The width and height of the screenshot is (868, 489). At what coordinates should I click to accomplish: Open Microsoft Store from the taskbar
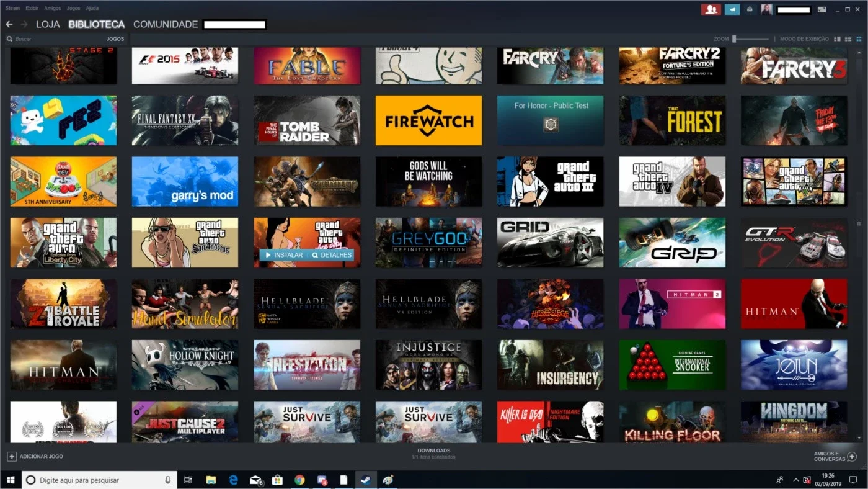pos(278,480)
